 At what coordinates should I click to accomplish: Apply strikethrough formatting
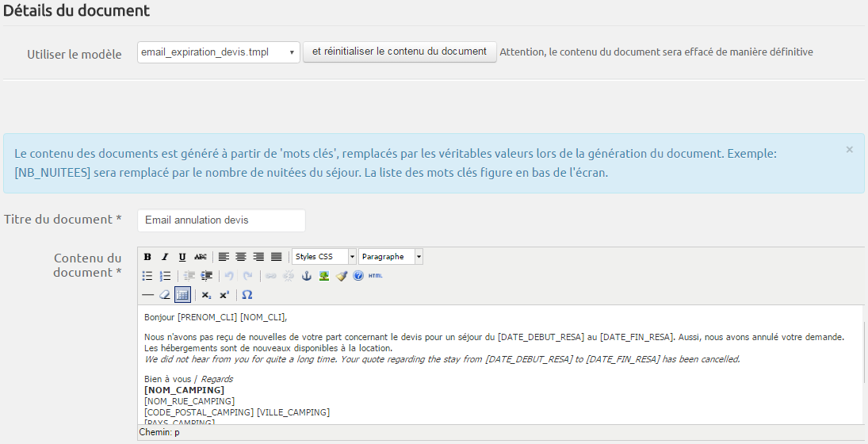pyautogui.click(x=201, y=257)
